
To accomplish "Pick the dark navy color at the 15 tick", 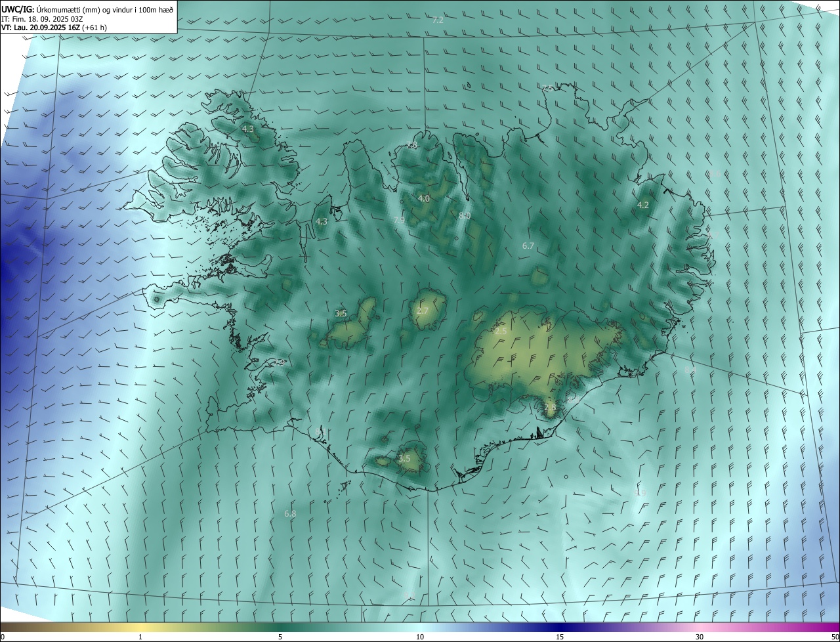I will pyautogui.click(x=560, y=627).
